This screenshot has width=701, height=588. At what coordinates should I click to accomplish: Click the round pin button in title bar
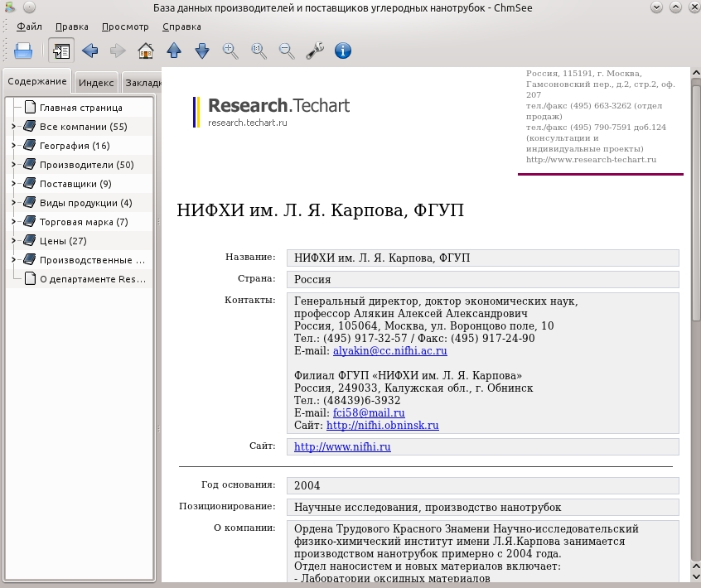pyautogui.click(x=29, y=7)
